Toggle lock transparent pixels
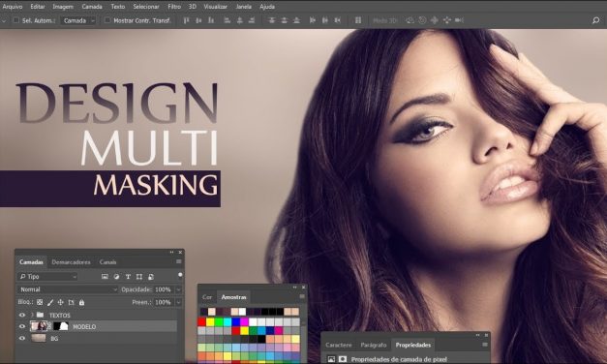 click(x=40, y=302)
